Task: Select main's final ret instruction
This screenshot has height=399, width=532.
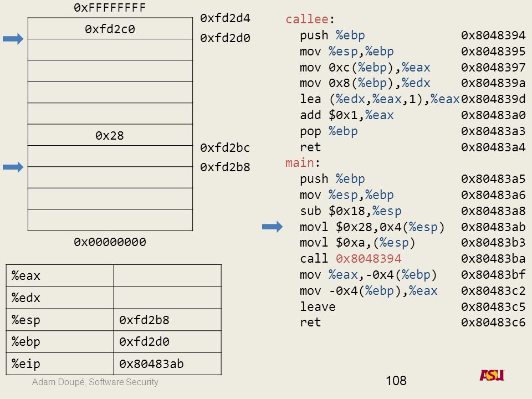Action: [310, 322]
